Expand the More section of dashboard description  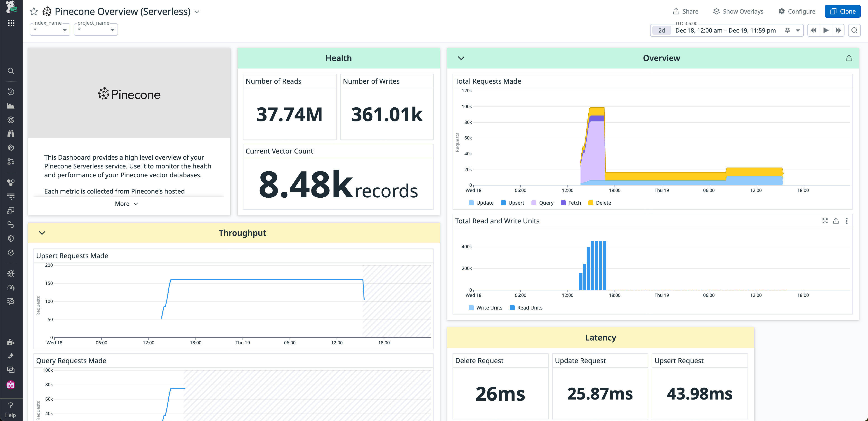coord(126,203)
